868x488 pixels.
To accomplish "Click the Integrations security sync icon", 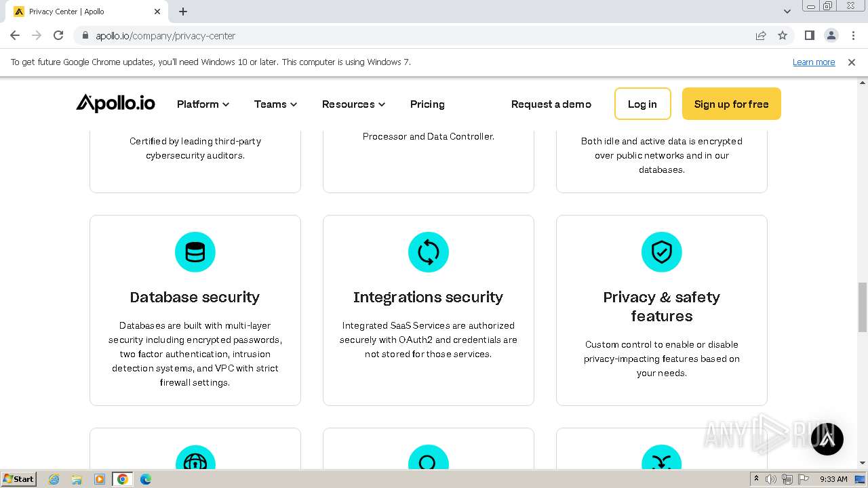I will [429, 252].
